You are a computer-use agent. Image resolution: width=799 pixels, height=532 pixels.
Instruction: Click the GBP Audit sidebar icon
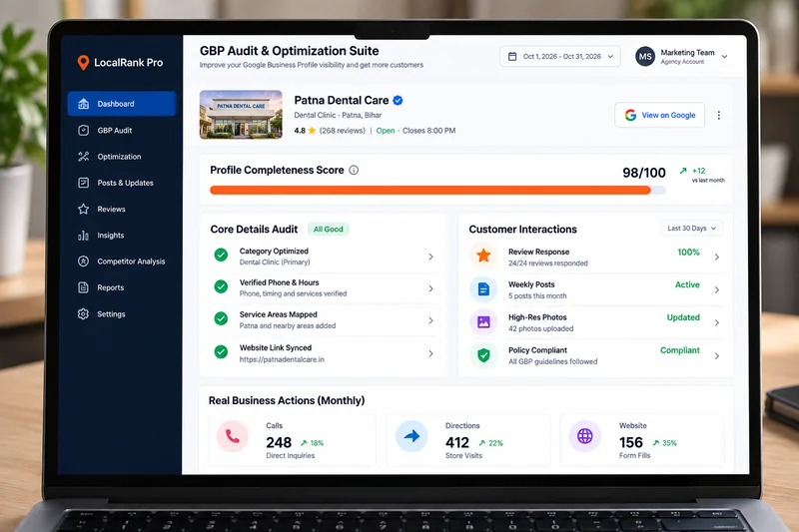tap(84, 131)
